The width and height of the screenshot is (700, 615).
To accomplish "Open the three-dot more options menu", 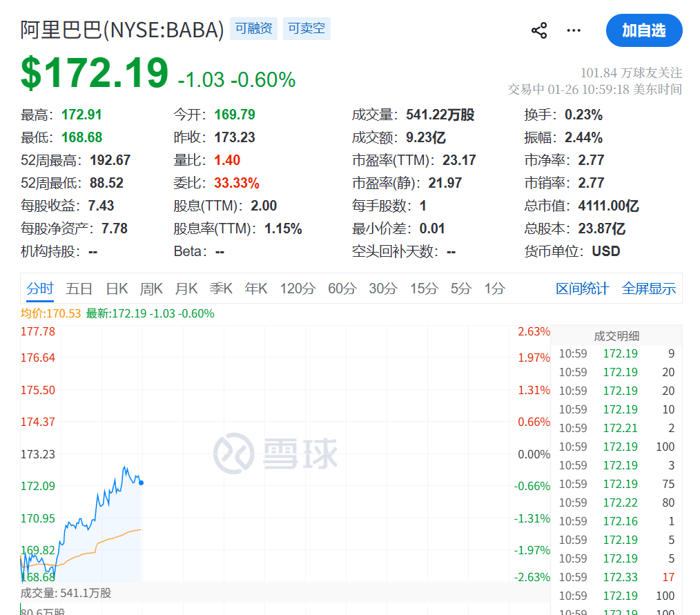I will tap(574, 30).
